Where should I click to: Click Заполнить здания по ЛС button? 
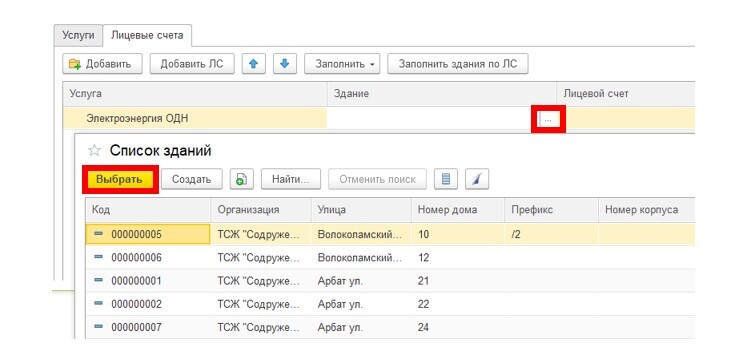coord(458,63)
